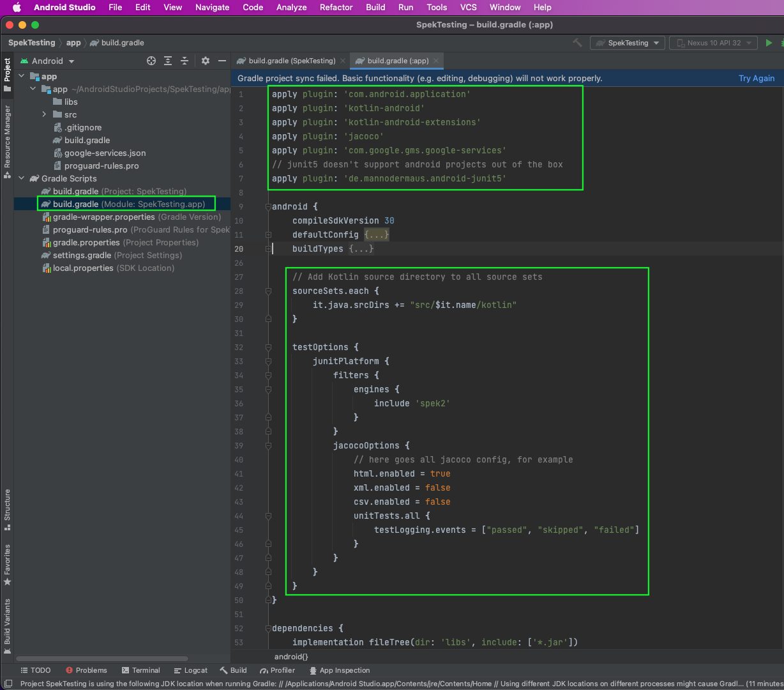
Task: Open Favorites sidebar tool window
Action: [7, 565]
